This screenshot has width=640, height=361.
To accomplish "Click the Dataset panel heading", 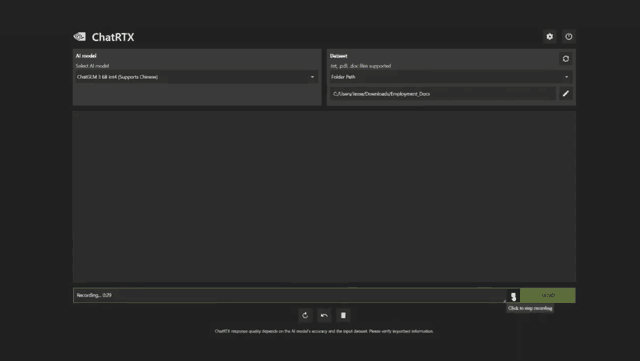I will pos(338,56).
